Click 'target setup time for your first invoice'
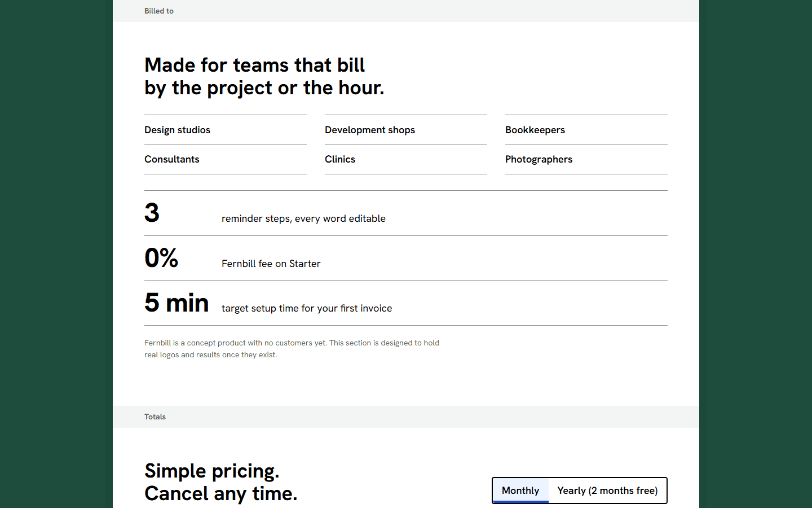Screen dimensions: 812x508 pyautogui.click(x=307, y=308)
